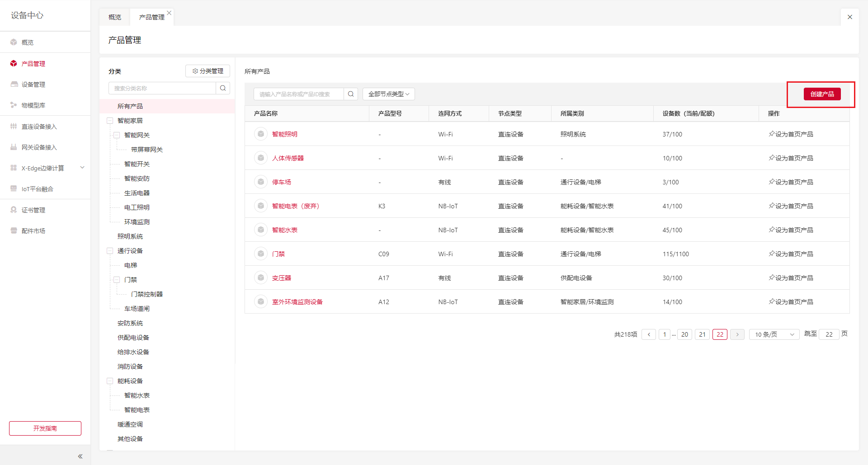
Task: Collapse the 智能家居 tree node
Action: coord(110,121)
